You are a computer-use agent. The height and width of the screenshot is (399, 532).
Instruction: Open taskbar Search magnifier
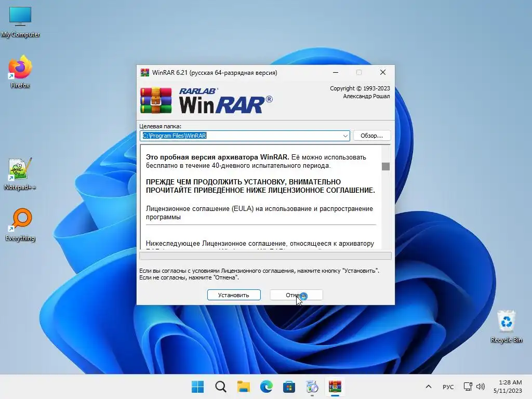click(220, 387)
